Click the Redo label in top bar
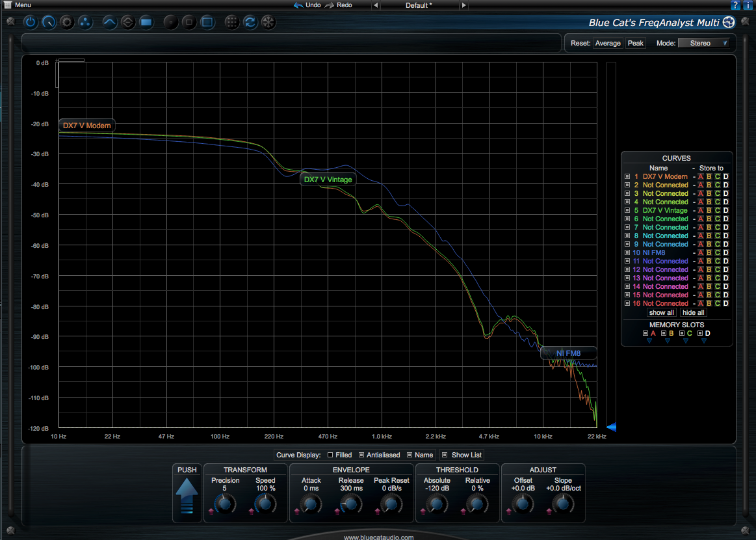The image size is (756, 540). pyautogui.click(x=345, y=5)
